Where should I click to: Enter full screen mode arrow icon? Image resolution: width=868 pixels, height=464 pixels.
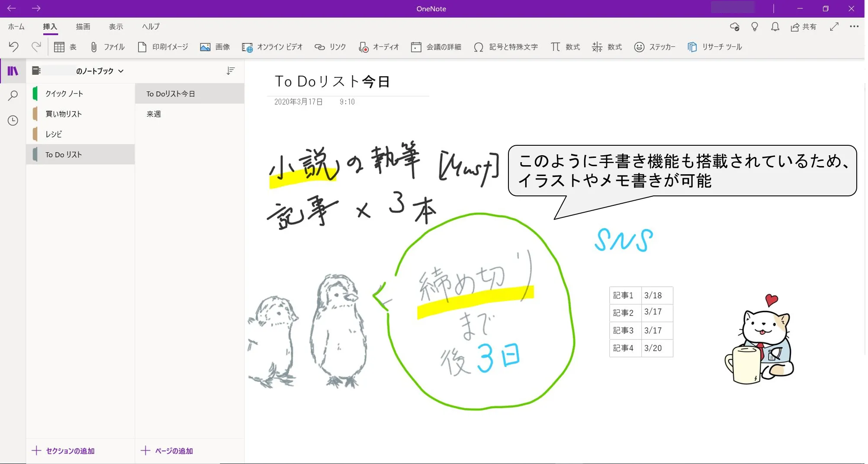pos(834,27)
